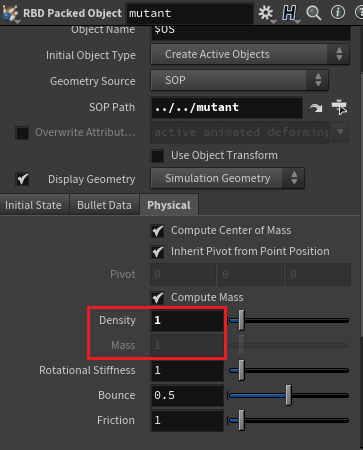The width and height of the screenshot is (363, 450).
Task: Click the magnifying glass search icon
Action: 314,13
